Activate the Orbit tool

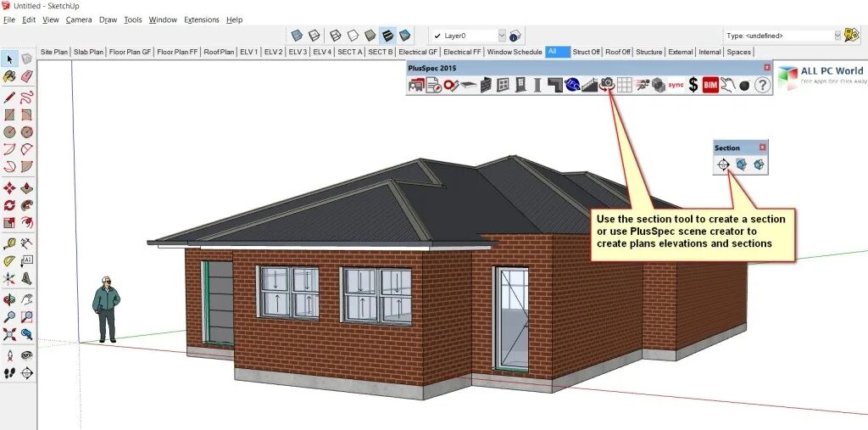[9, 299]
